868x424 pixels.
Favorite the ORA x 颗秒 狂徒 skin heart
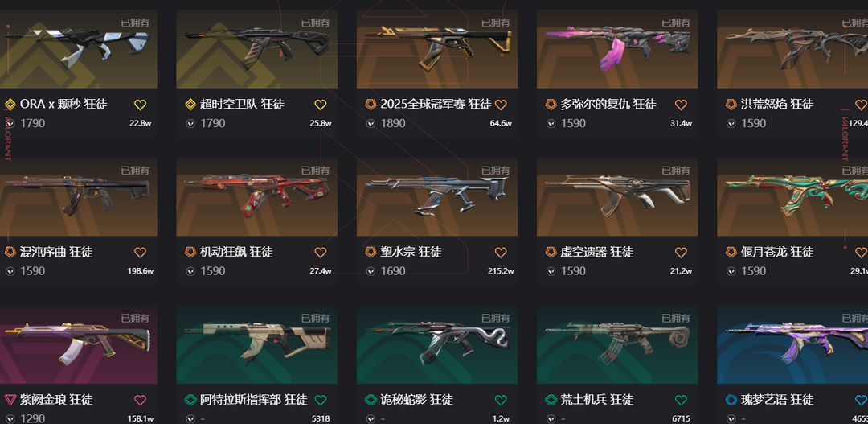tap(140, 105)
